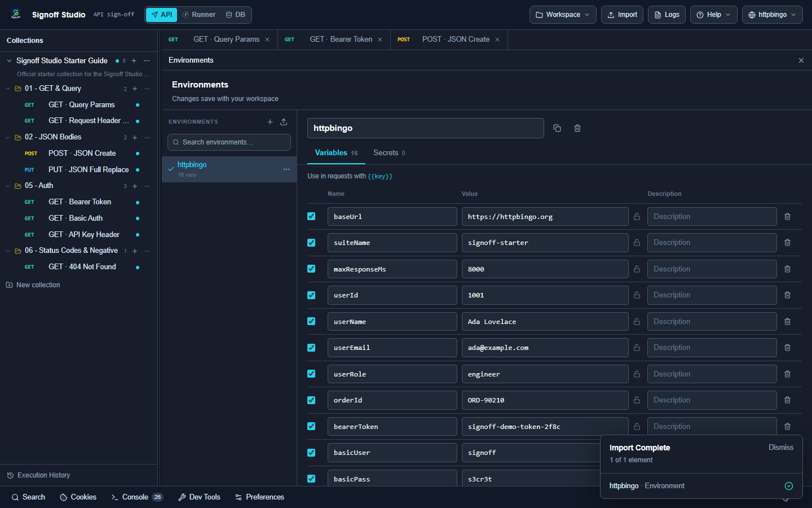Click the Import button

pos(623,15)
